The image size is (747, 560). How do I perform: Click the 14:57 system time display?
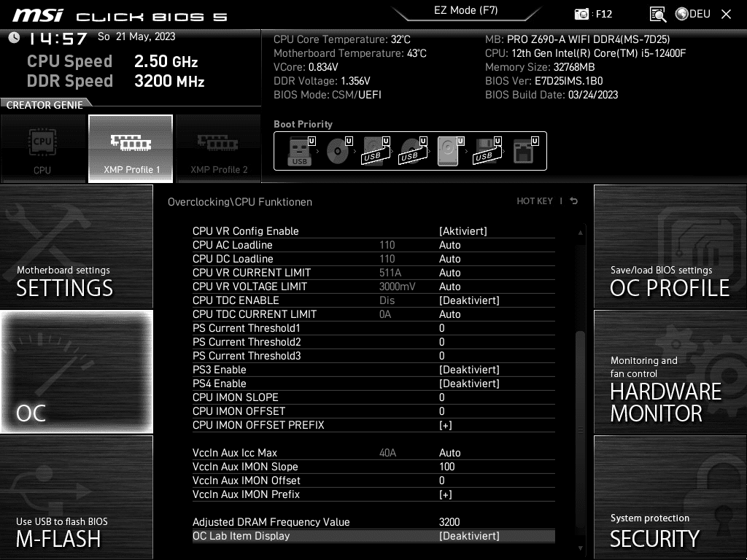pos(58,38)
